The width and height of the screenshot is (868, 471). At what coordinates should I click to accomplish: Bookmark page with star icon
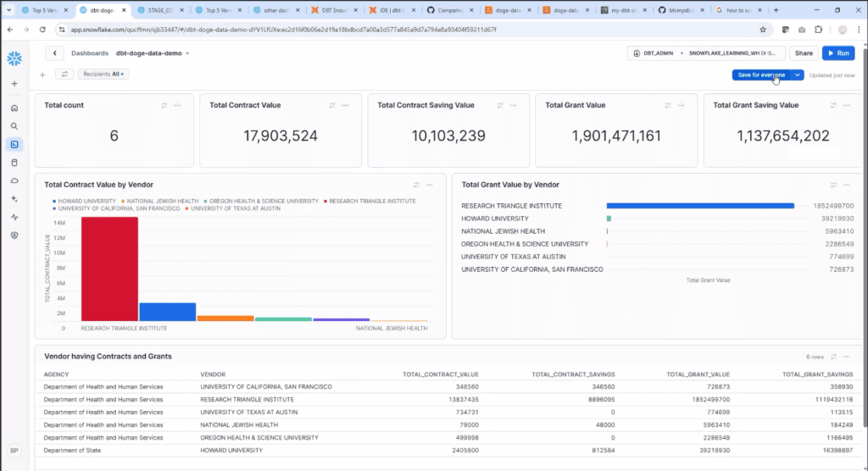763,30
